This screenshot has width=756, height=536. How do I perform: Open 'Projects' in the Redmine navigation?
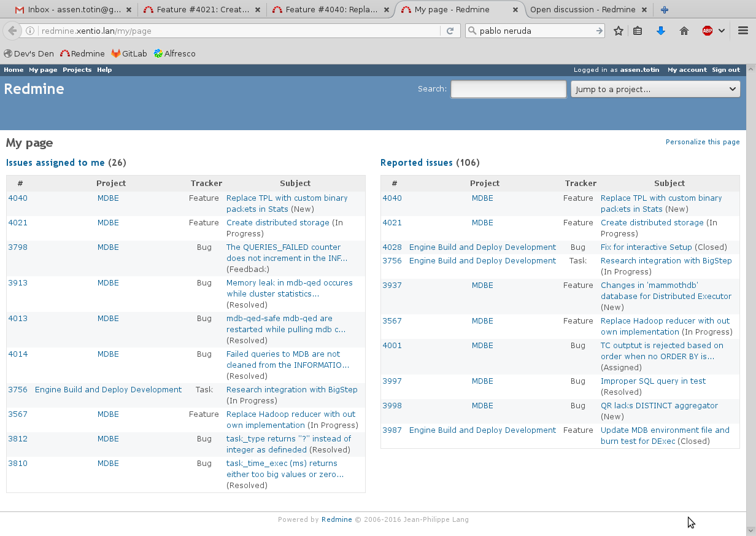pyautogui.click(x=77, y=69)
